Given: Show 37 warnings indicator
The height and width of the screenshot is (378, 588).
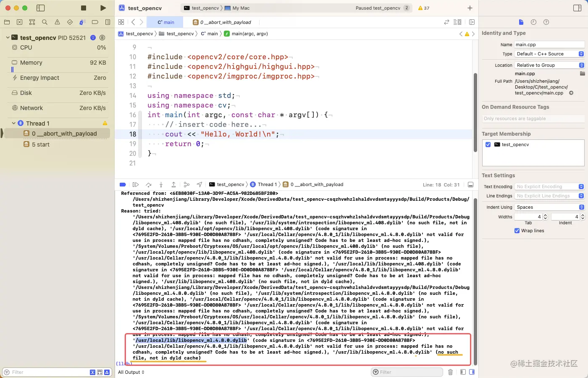Looking at the screenshot, I should tap(424, 8).
